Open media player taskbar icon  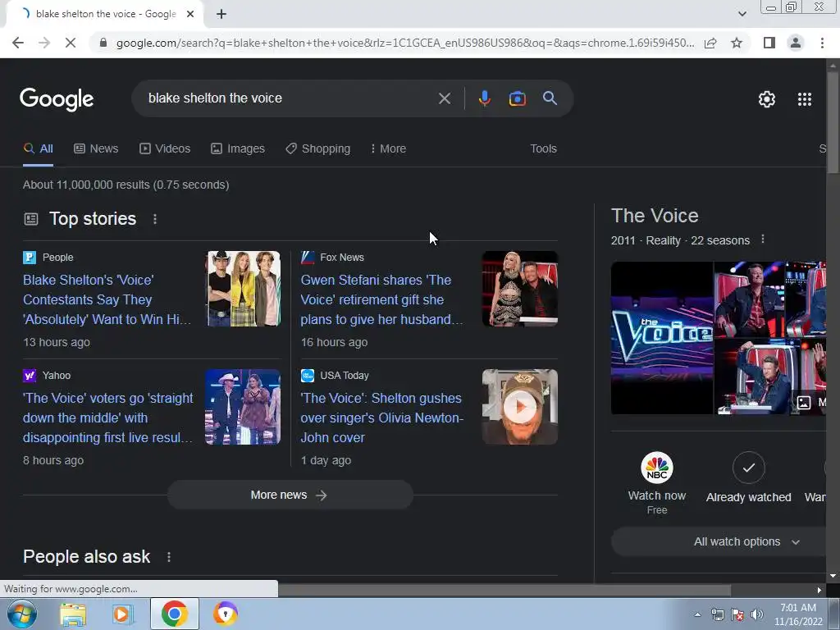coord(123,614)
